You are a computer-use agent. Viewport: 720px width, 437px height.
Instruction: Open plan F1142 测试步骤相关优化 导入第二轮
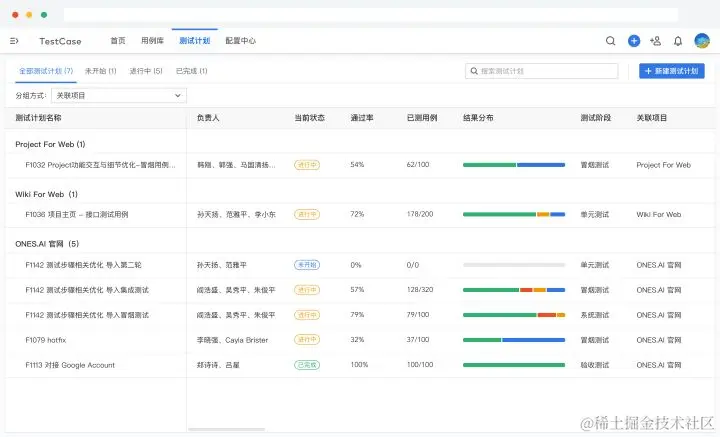[x=83, y=265]
